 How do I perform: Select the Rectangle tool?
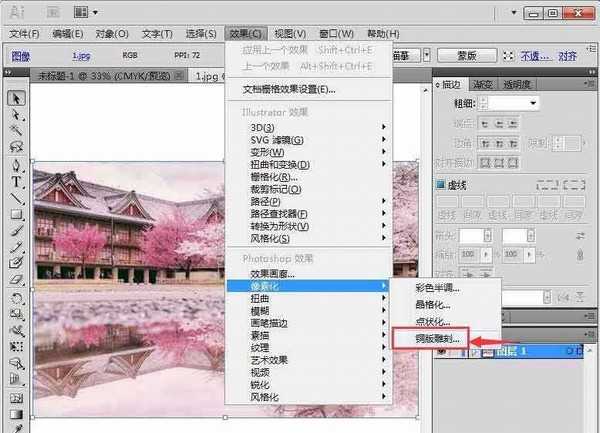tap(16, 214)
